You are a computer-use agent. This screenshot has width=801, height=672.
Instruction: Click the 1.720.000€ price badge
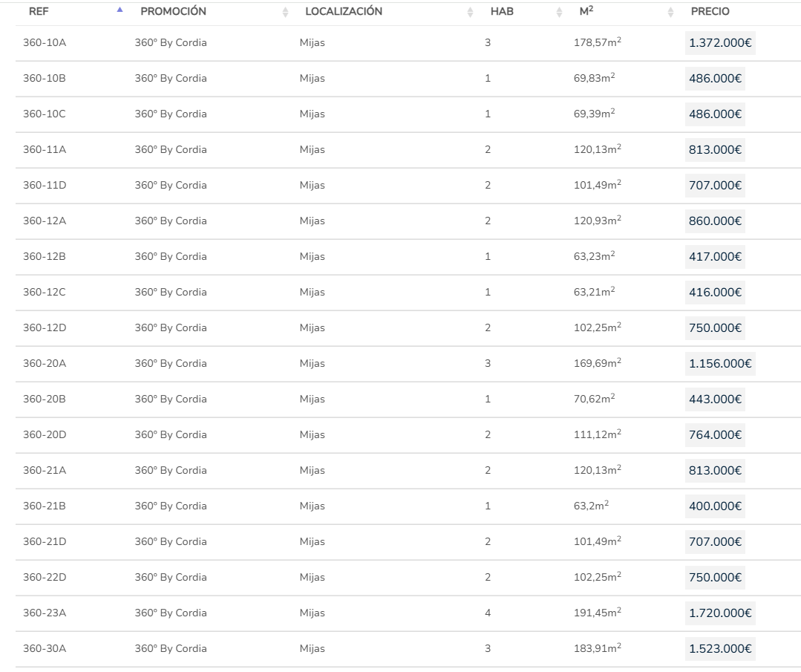tap(720, 613)
